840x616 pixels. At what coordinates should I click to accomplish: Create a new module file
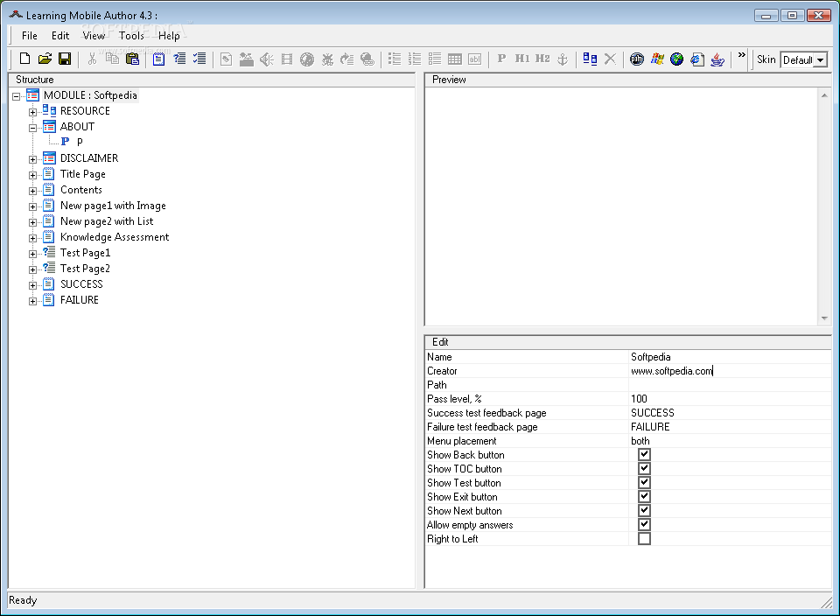[24, 59]
